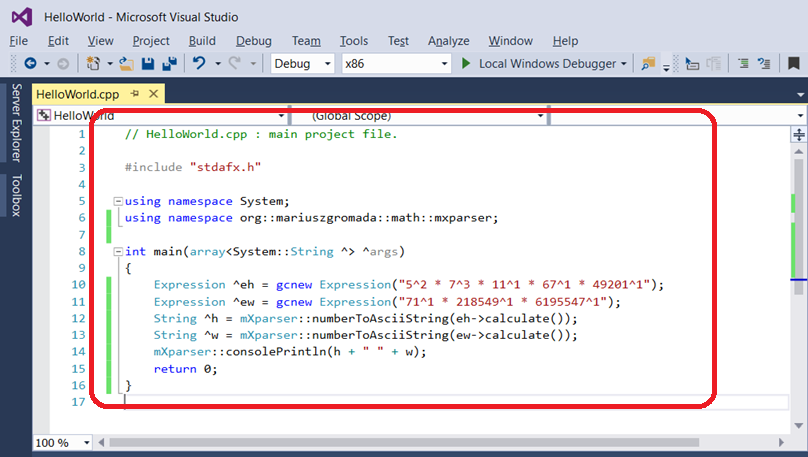
Task: Click the Find in Files icon
Action: (x=648, y=63)
